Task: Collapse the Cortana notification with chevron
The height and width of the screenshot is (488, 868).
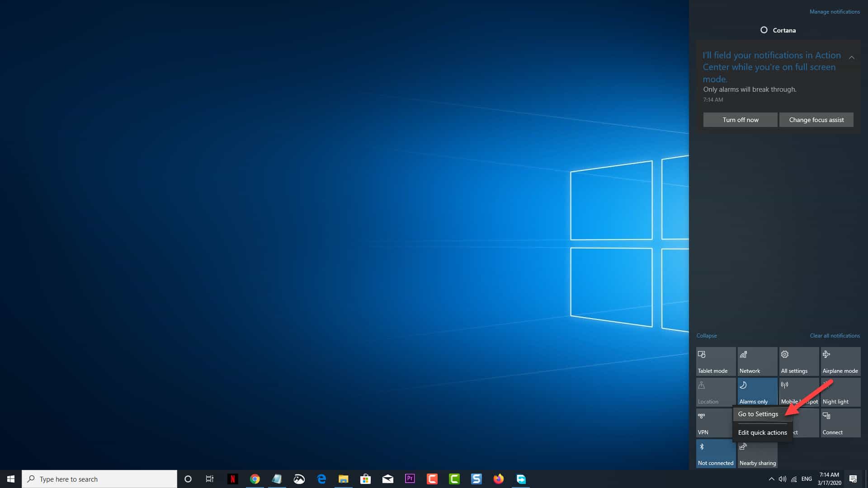Action: [x=851, y=57]
